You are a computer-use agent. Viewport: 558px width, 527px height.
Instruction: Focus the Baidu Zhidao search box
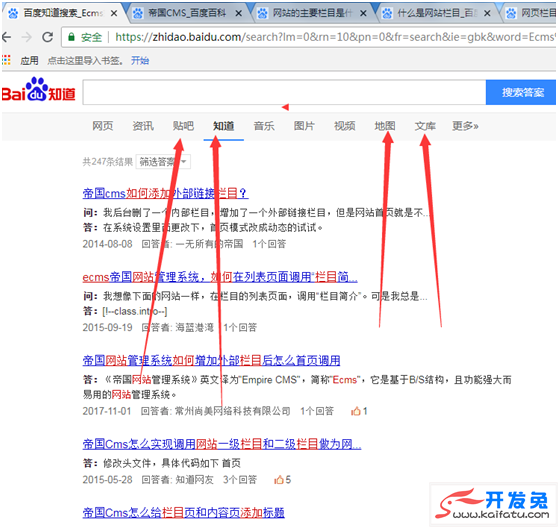[x=284, y=93]
